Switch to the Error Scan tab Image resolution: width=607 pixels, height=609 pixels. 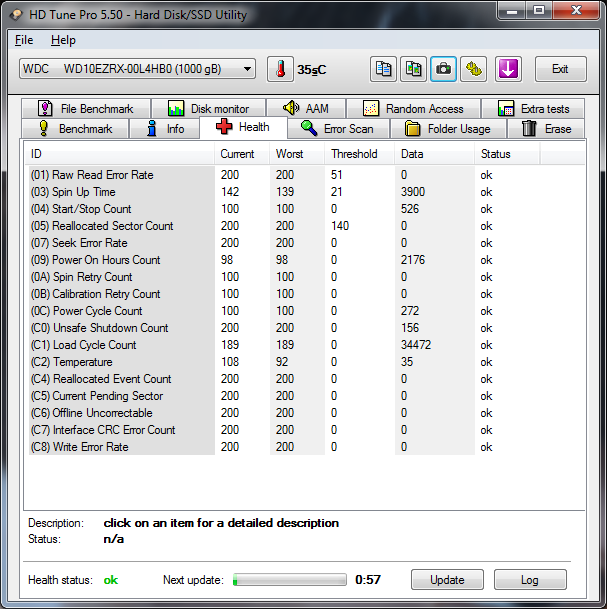[339, 129]
